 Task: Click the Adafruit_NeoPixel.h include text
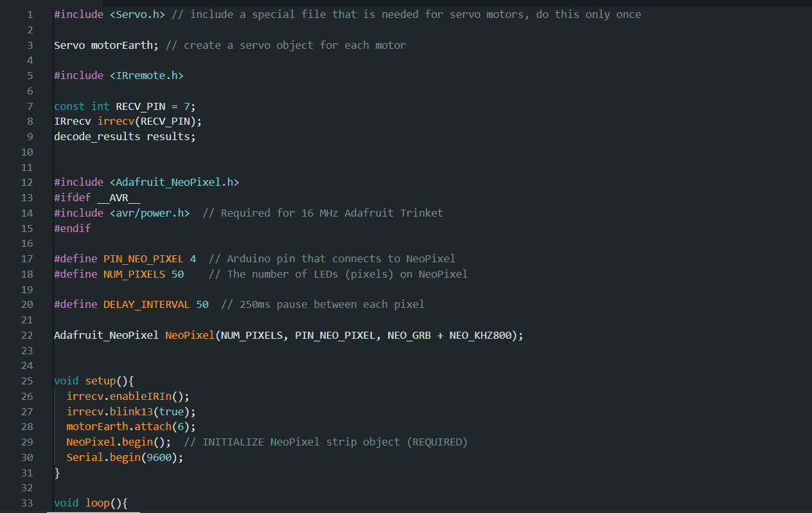(174, 183)
